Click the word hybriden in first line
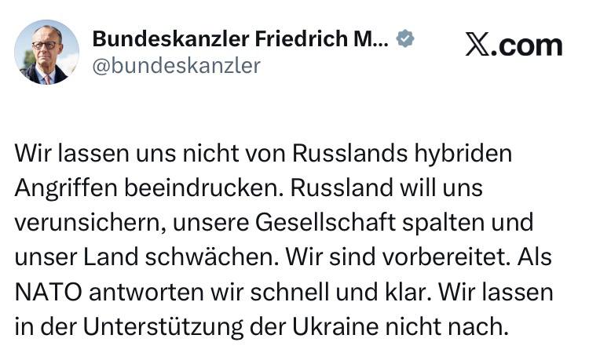Screen dimensions: 589x364 coord(463,154)
